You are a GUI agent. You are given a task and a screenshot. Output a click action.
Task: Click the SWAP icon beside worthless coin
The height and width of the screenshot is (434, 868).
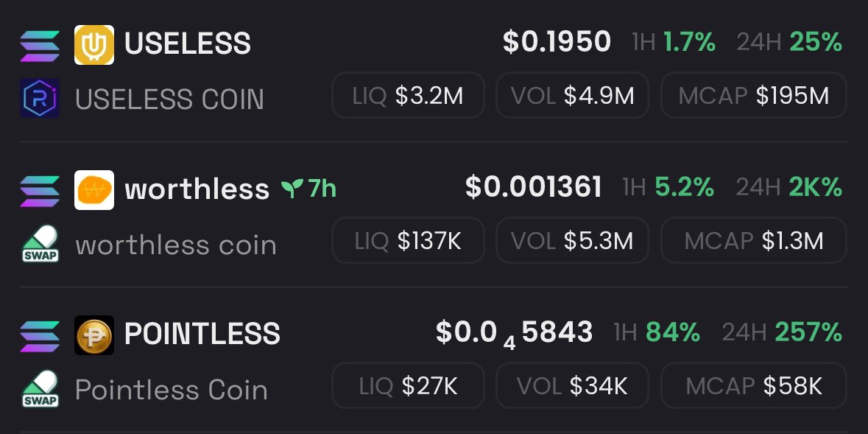40,243
